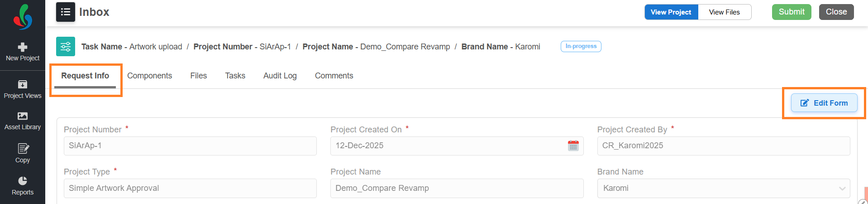Open Project Views in sidebar
Screen dimensions: 868x204
pos(23,89)
